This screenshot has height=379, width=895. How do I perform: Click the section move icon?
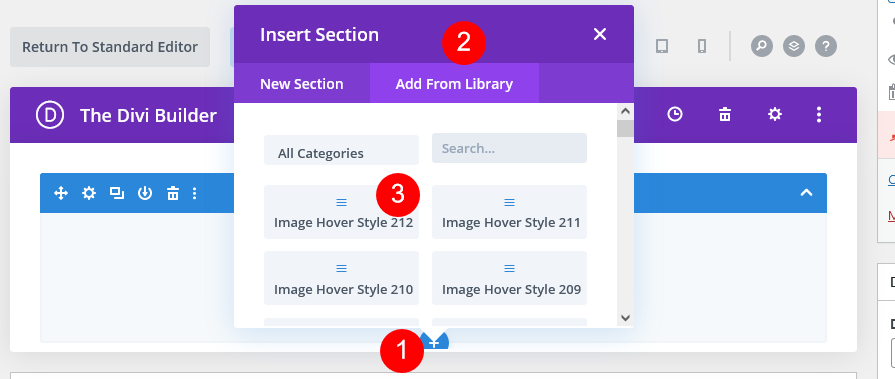61,193
